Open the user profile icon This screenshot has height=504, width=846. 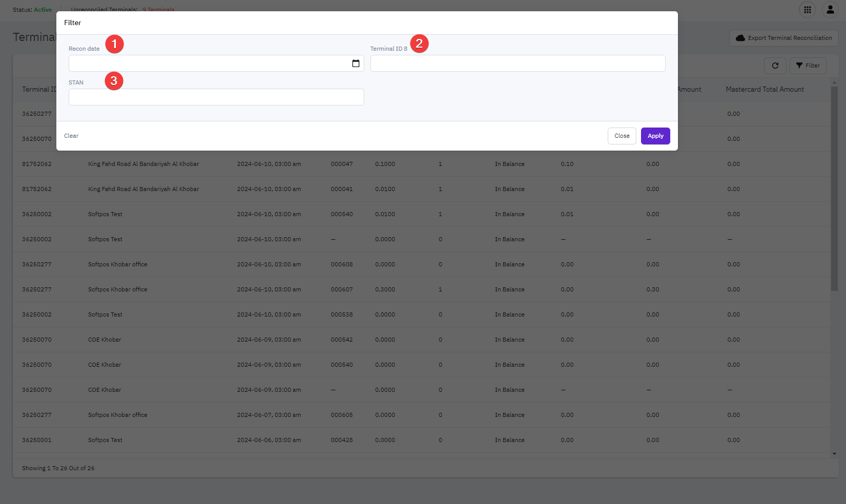click(830, 10)
